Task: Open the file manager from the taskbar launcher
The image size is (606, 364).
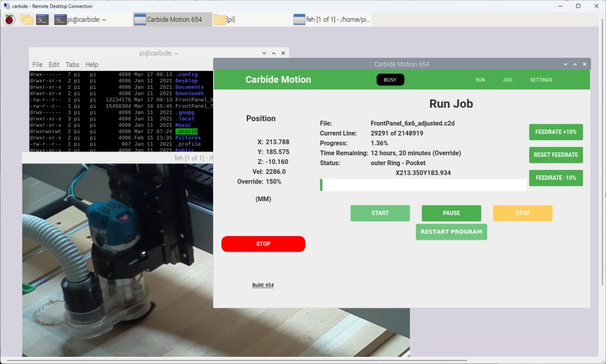Action: [x=25, y=19]
